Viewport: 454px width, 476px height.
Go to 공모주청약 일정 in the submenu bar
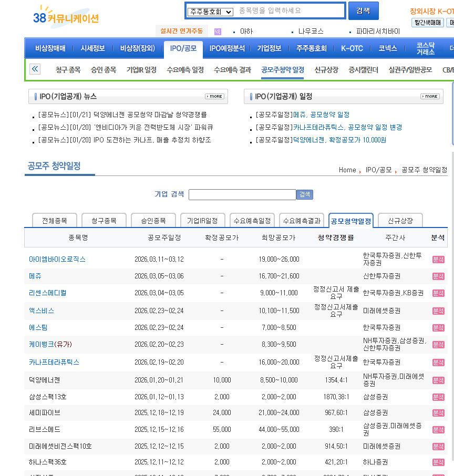pyautogui.click(x=283, y=70)
